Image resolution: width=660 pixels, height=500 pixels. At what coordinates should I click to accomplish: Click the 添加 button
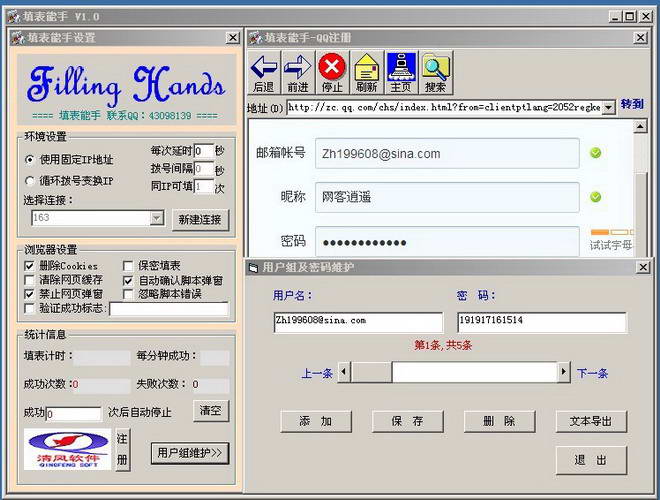(316, 421)
